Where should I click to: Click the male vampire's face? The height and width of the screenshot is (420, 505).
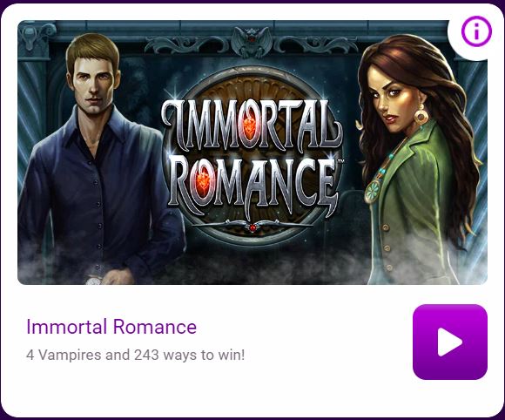94,84
